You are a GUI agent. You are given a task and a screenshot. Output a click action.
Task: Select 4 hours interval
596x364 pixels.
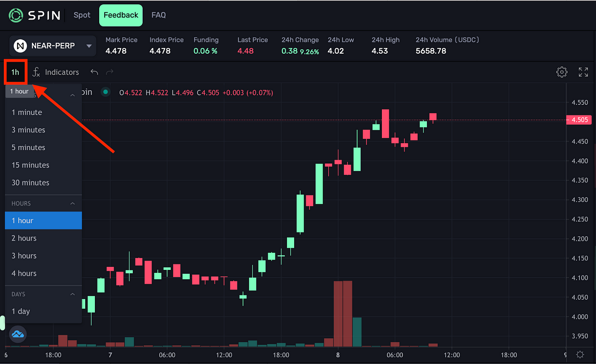pos(43,273)
